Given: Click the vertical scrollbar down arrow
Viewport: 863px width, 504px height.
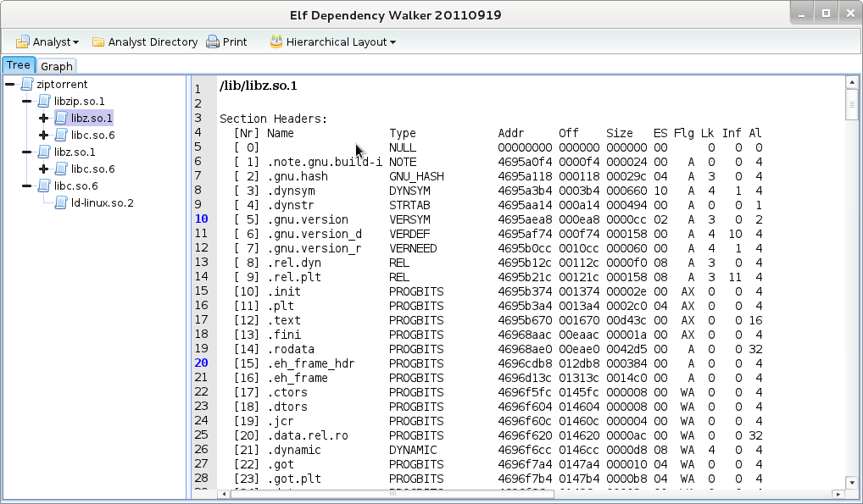Looking at the screenshot, I should [x=852, y=482].
